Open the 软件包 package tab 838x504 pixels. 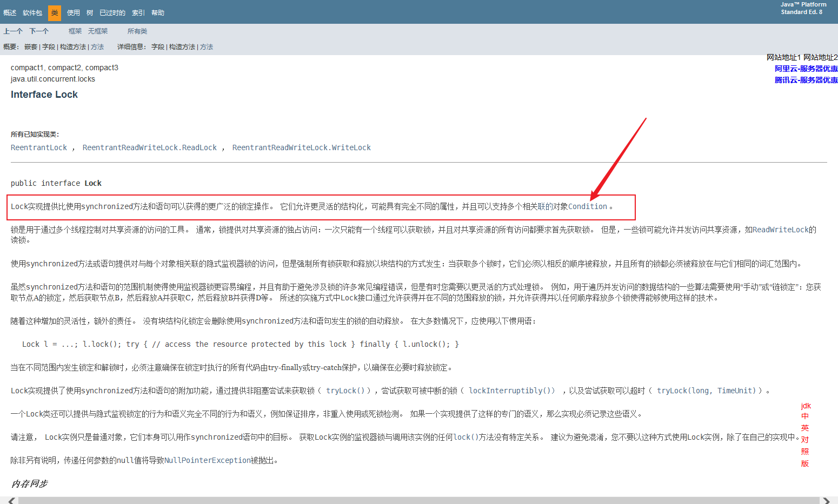pyautogui.click(x=32, y=12)
